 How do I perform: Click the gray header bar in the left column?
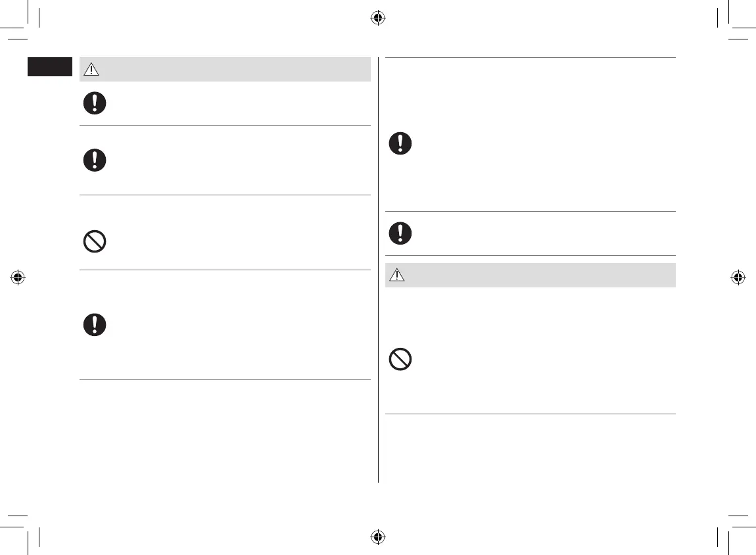coord(230,69)
